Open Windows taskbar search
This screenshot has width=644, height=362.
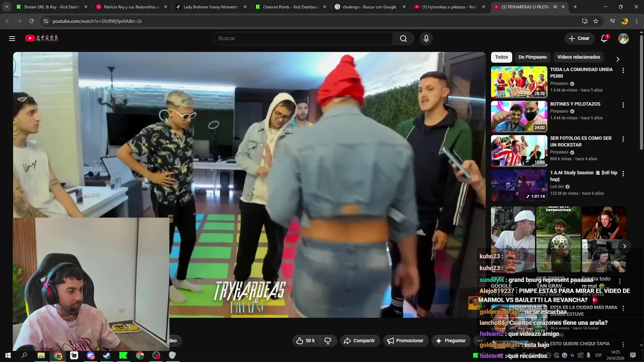(24, 355)
